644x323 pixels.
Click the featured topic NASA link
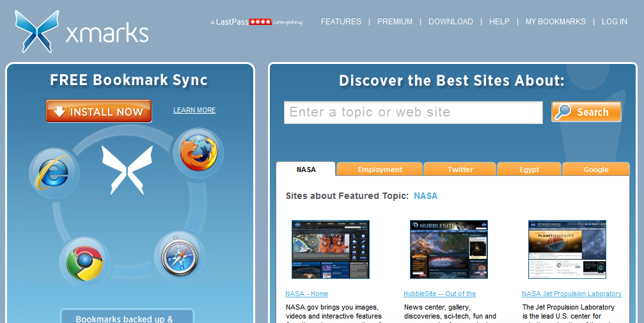(425, 196)
